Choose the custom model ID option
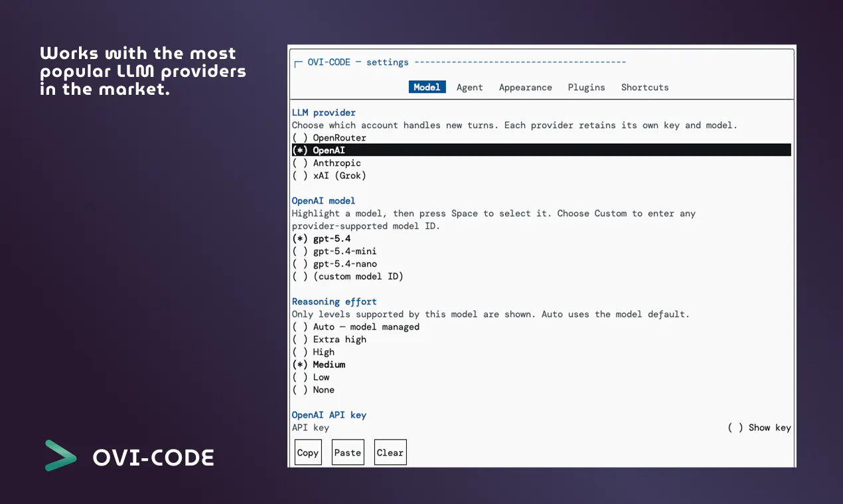Viewport: 843px width, 504px height. point(348,277)
